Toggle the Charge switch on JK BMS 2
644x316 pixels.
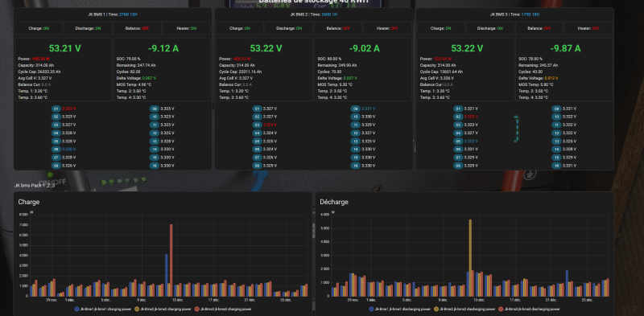[x=240, y=28]
